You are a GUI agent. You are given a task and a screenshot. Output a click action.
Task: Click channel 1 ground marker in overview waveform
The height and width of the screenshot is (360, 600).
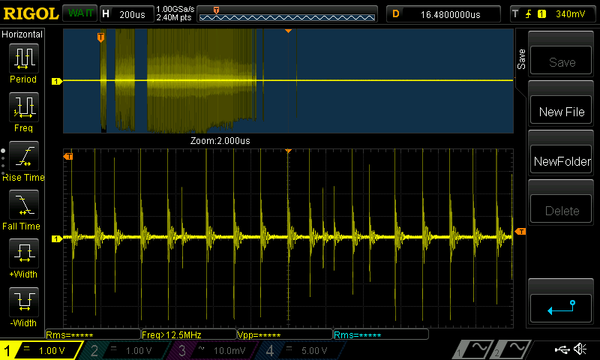[57, 81]
